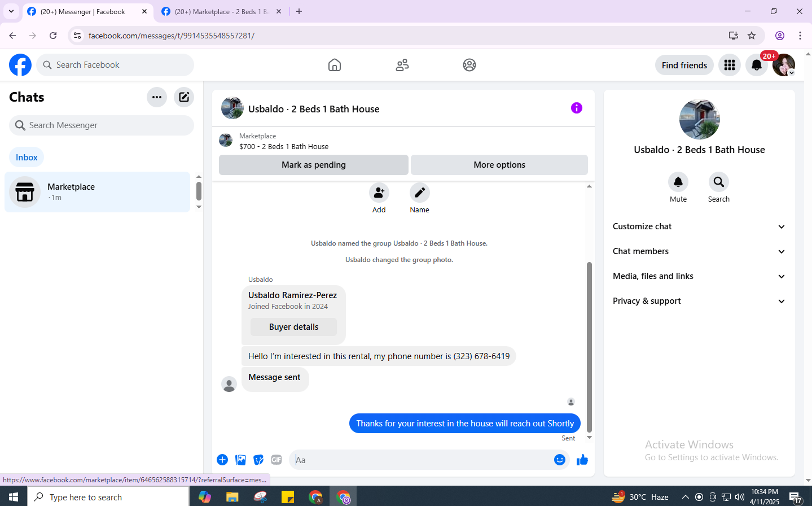The height and width of the screenshot is (506, 812).
Task: Send a thumbs-up like
Action: point(582,460)
